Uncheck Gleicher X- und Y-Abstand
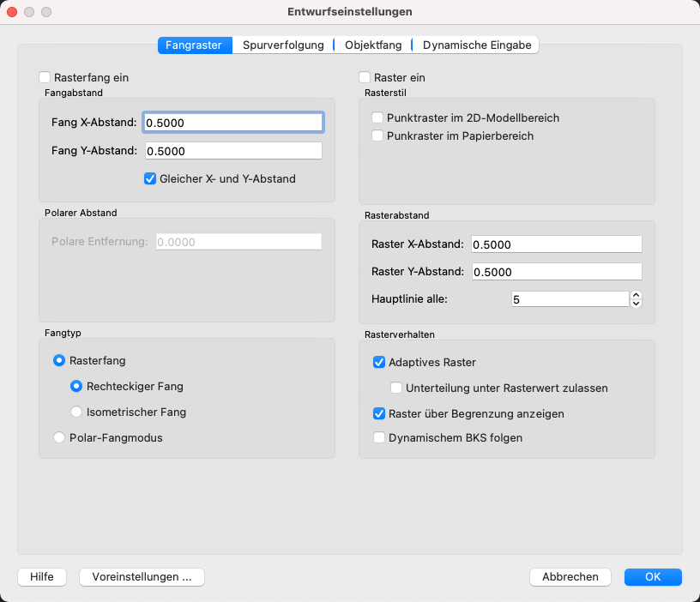 click(x=150, y=179)
